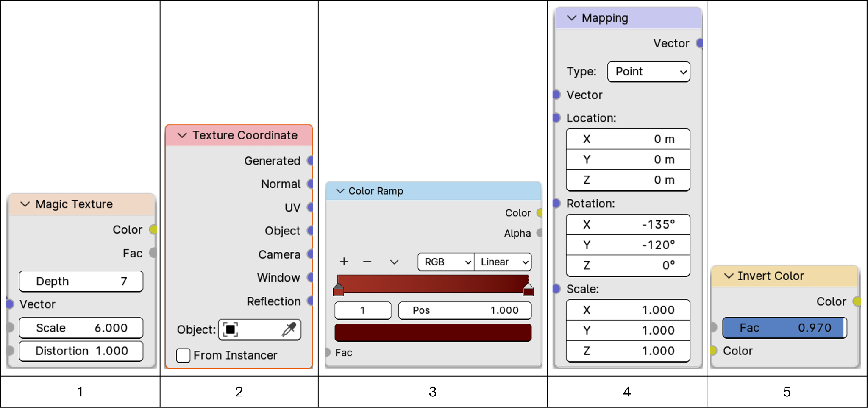Collapse the Texture Coordinate node
This screenshot has height=410, width=868.
tap(182, 135)
